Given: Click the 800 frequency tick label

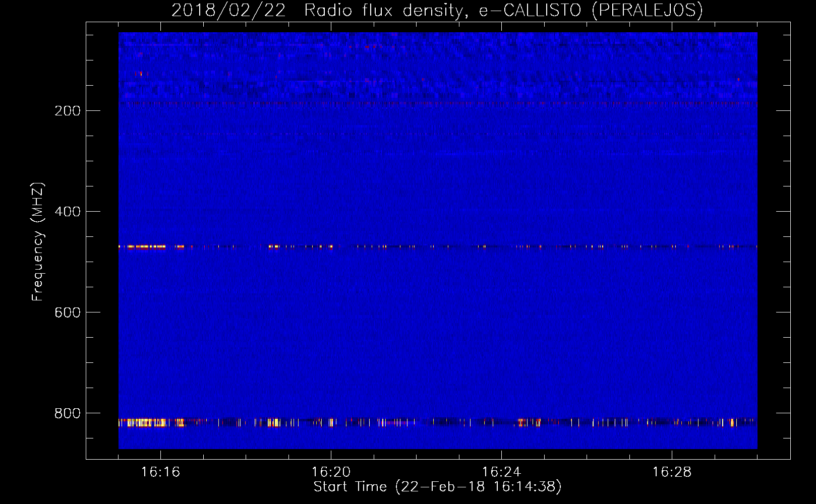Looking at the screenshot, I should click(68, 413).
